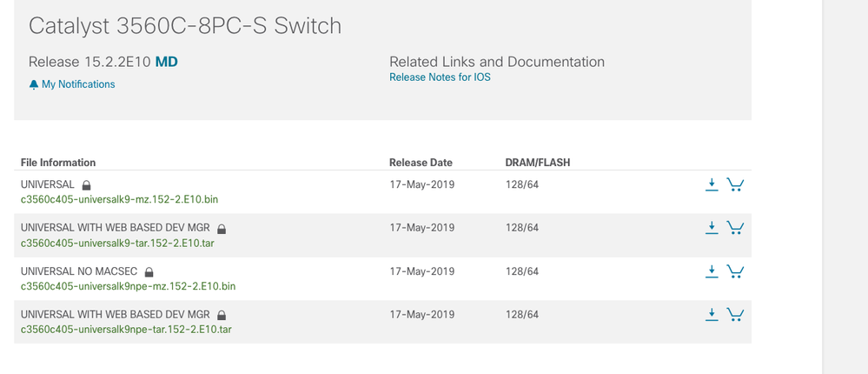Open Release Notes for IOS

point(441,77)
